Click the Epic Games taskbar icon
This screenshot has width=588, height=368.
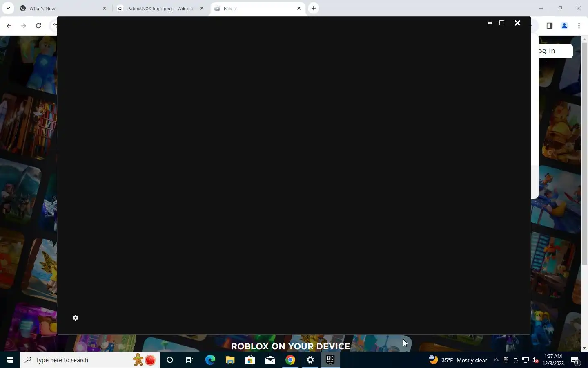click(x=330, y=360)
